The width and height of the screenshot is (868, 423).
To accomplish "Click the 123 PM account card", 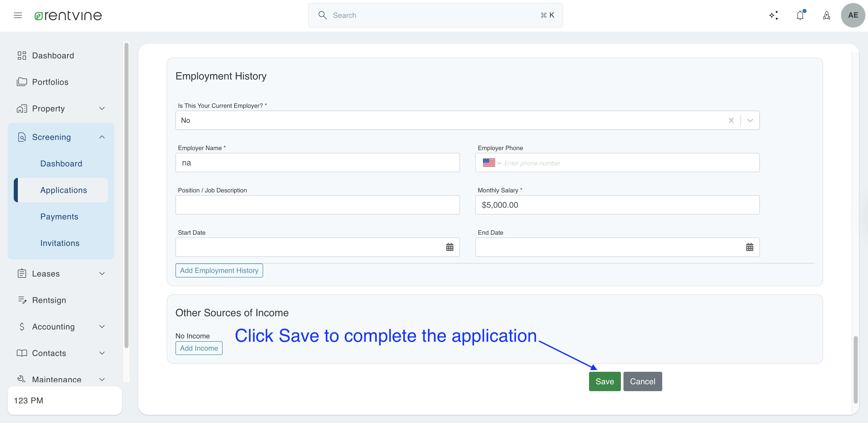I will click(65, 400).
